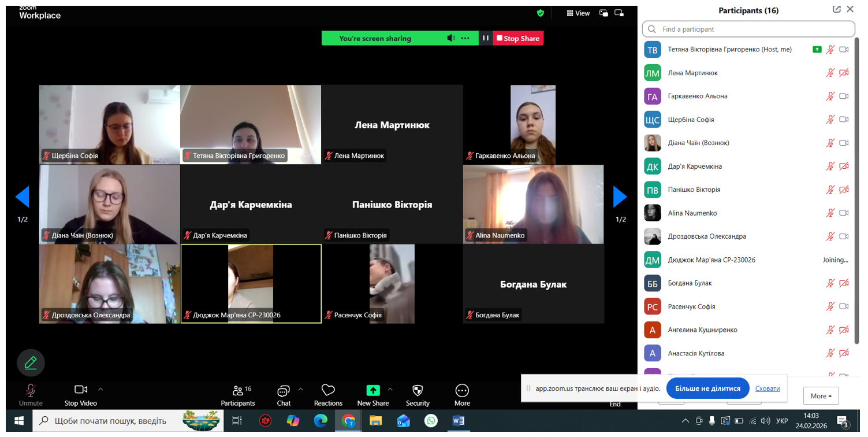
Task: Click the ГА avatar in the Participants list
Action: (x=653, y=96)
